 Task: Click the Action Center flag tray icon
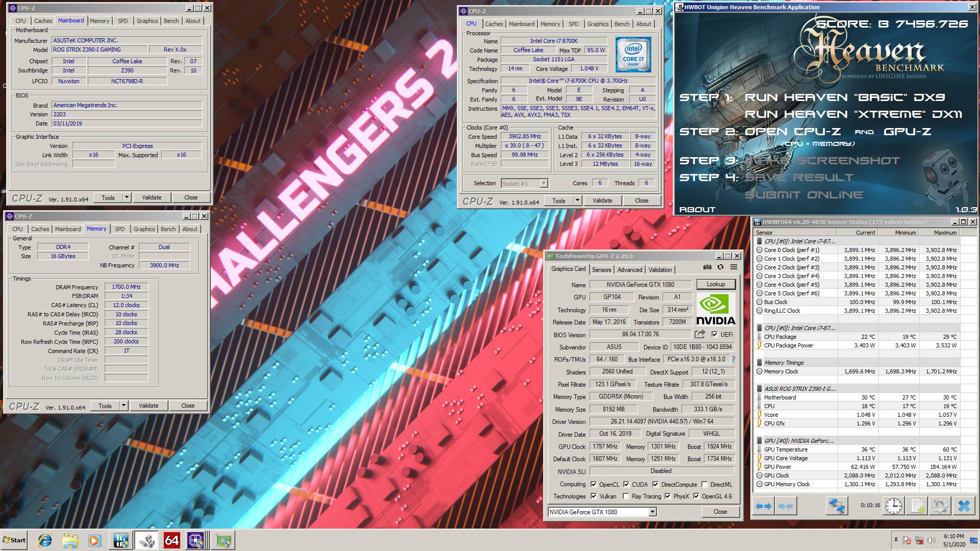click(x=907, y=540)
